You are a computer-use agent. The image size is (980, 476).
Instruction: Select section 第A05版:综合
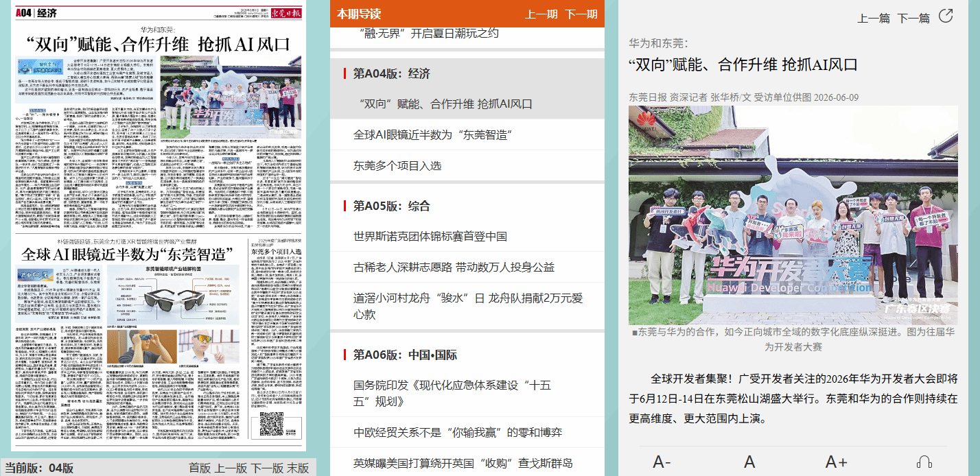(391, 206)
